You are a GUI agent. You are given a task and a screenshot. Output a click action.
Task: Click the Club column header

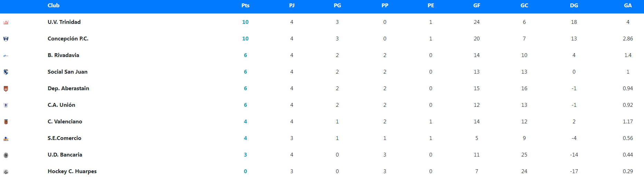[x=54, y=6]
